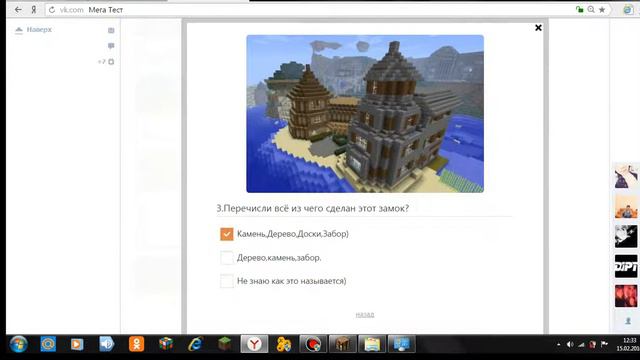This screenshot has width=640, height=360.
Task: Open Yandex home via the Я icon
Action: (34, 10)
